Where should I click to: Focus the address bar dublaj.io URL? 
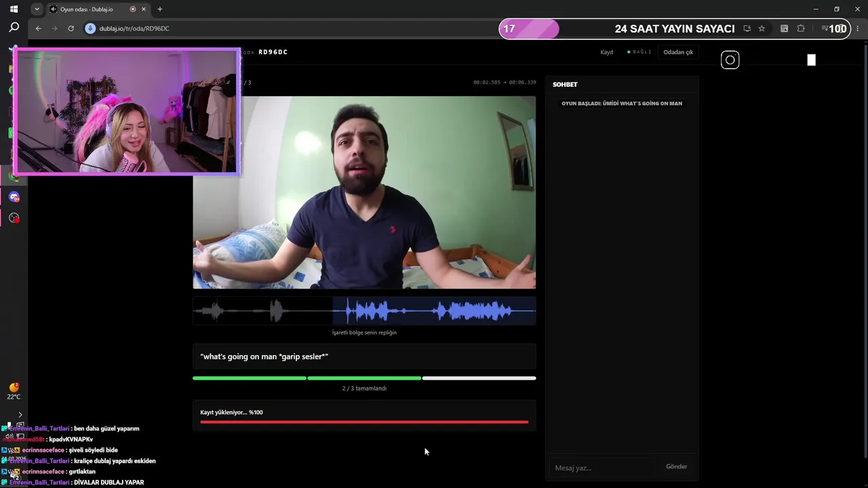pyautogui.click(x=134, y=28)
